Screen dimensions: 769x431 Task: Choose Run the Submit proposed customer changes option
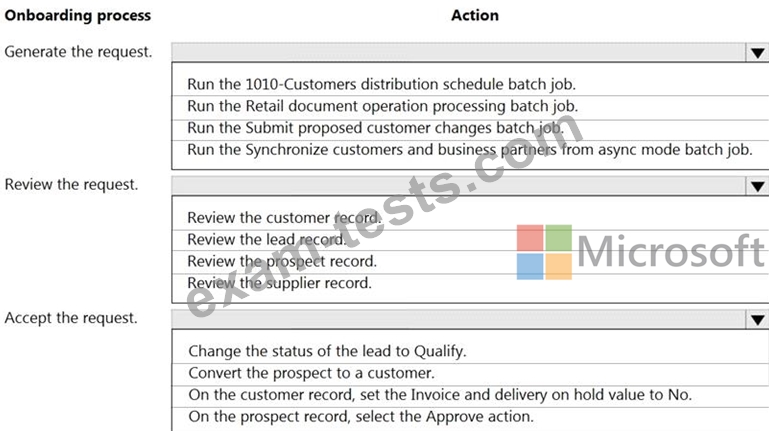(x=375, y=127)
